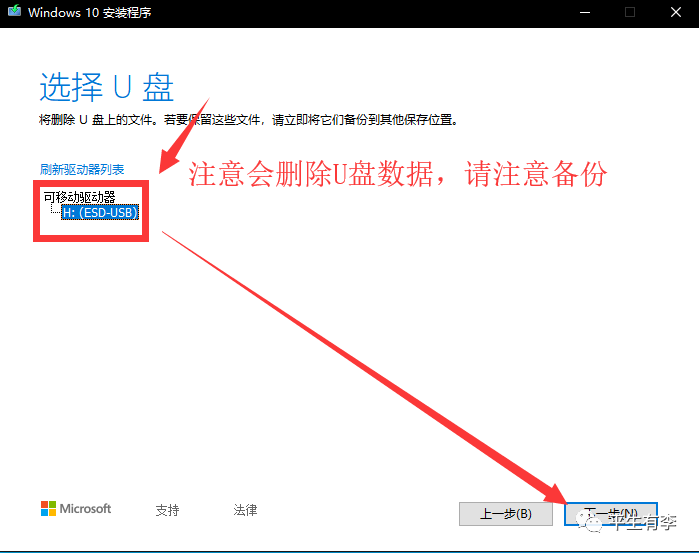The height and width of the screenshot is (553, 699).
Task: Click the 选择 U 盘 heading text
Action: (x=106, y=87)
